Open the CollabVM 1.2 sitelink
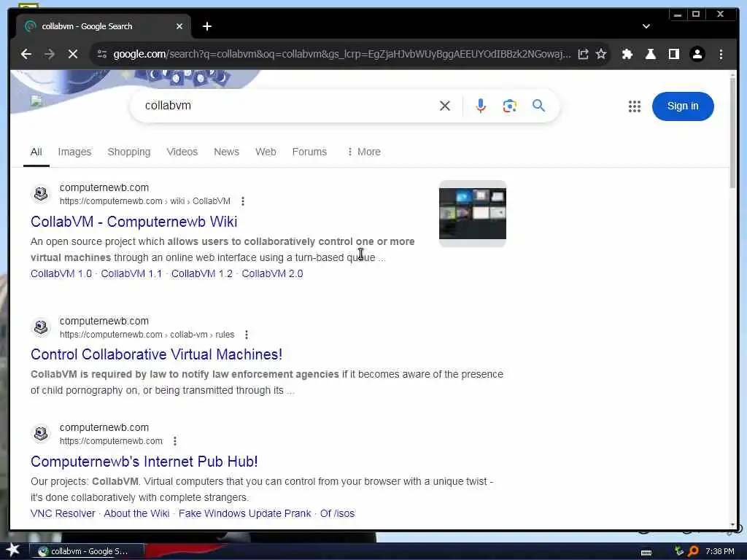Image resolution: width=747 pixels, height=560 pixels. pyautogui.click(x=202, y=274)
